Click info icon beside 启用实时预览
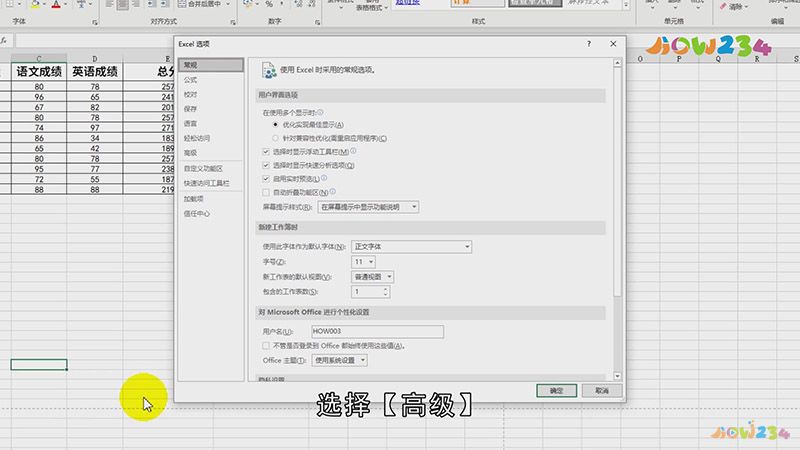This screenshot has width=800, height=450. point(324,178)
